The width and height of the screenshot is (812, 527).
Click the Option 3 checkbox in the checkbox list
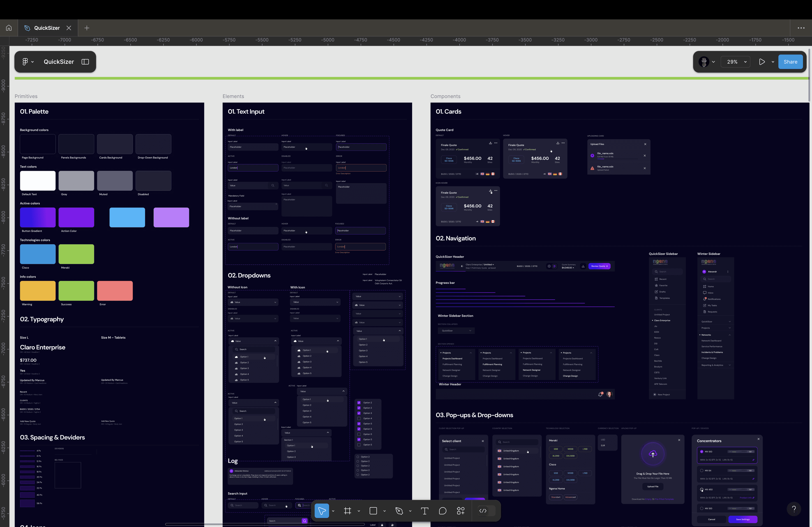point(359,413)
